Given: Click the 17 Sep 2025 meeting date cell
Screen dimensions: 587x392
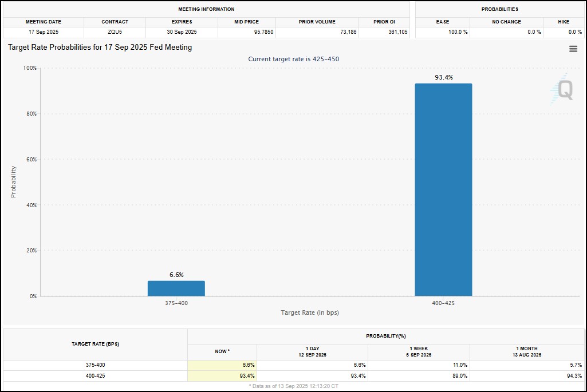Looking at the screenshot, I should (44, 32).
